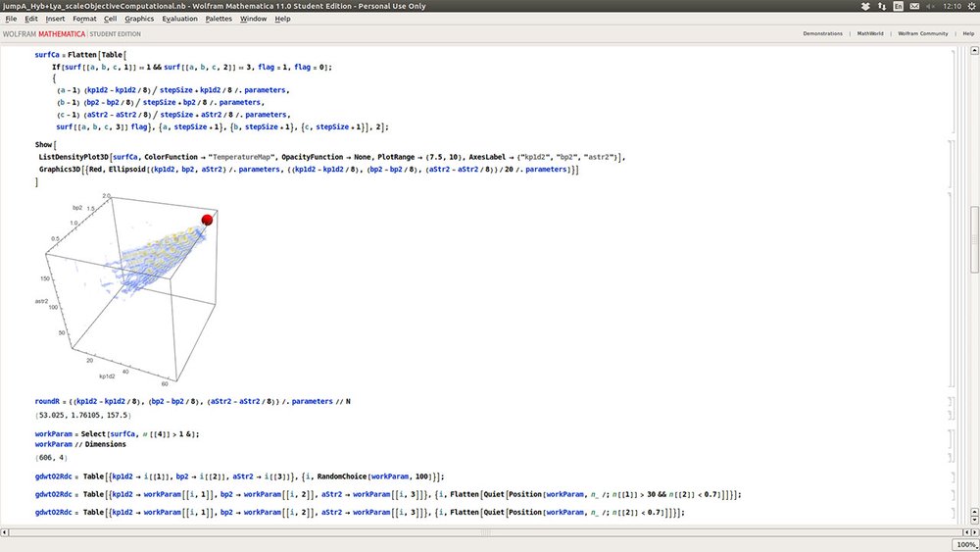Image resolution: width=980 pixels, height=552 pixels.
Task: Open the Window menu
Action: coord(253,19)
